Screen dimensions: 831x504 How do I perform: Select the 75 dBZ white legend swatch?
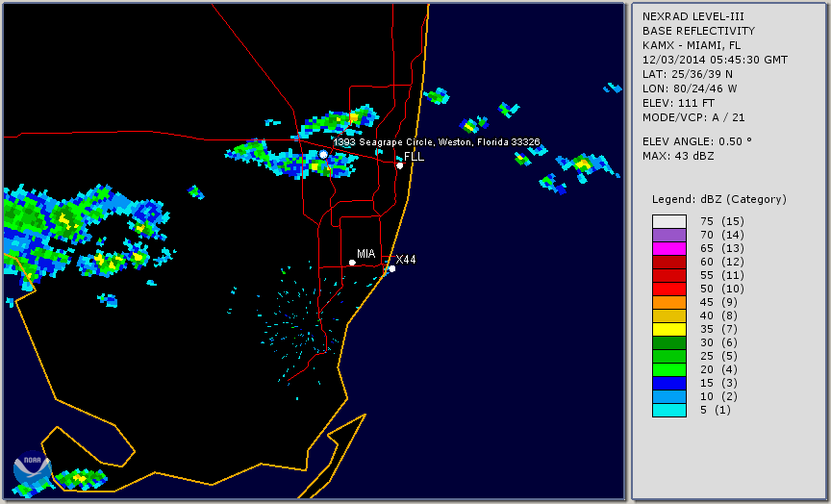pyautogui.click(x=669, y=221)
